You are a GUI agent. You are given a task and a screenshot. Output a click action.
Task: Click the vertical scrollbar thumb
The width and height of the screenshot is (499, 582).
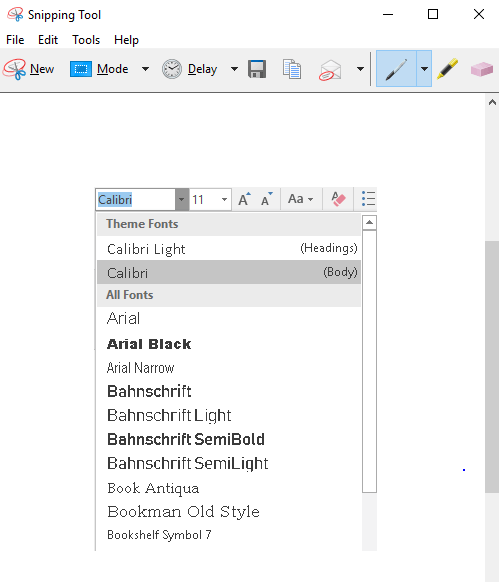[x=492, y=367]
